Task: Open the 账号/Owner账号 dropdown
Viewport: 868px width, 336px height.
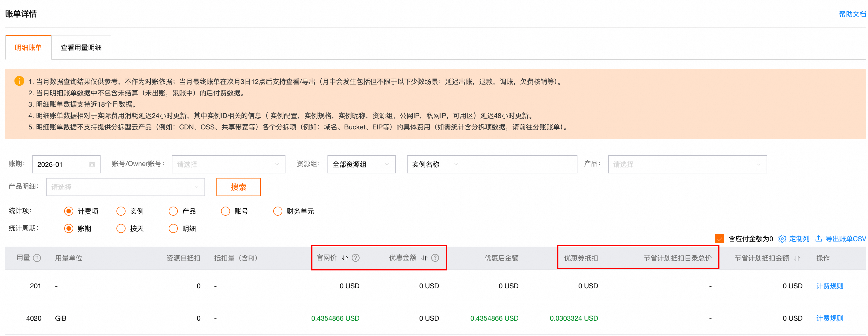Action: [228, 164]
